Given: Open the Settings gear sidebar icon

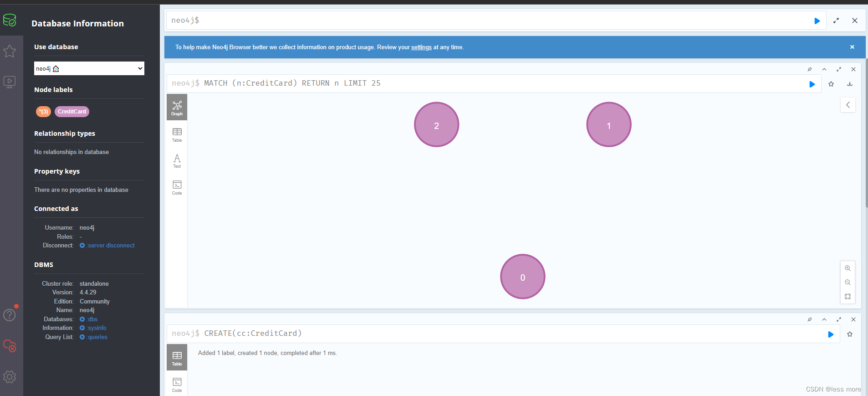Looking at the screenshot, I should (x=10, y=377).
